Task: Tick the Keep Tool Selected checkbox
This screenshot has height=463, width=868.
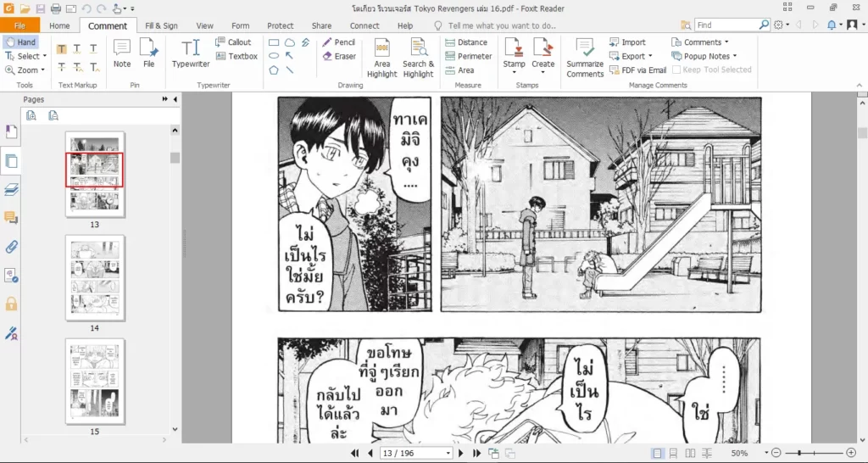Action: click(x=676, y=70)
